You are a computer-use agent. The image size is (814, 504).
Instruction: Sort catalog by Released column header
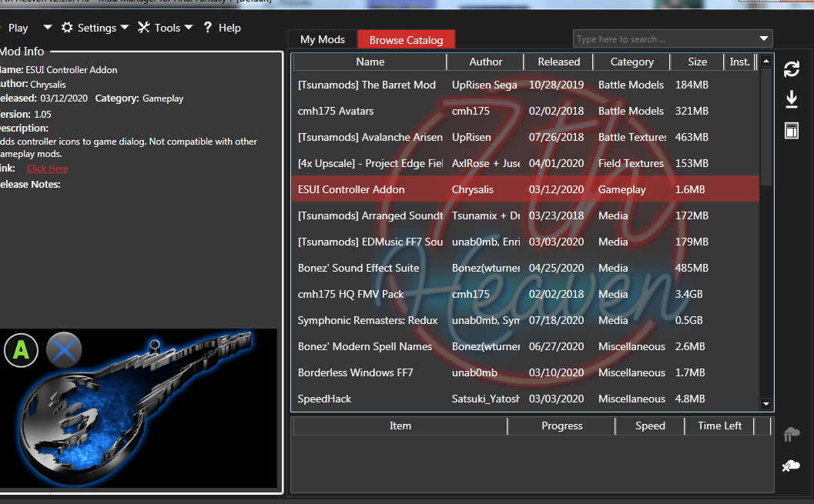pos(558,62)
